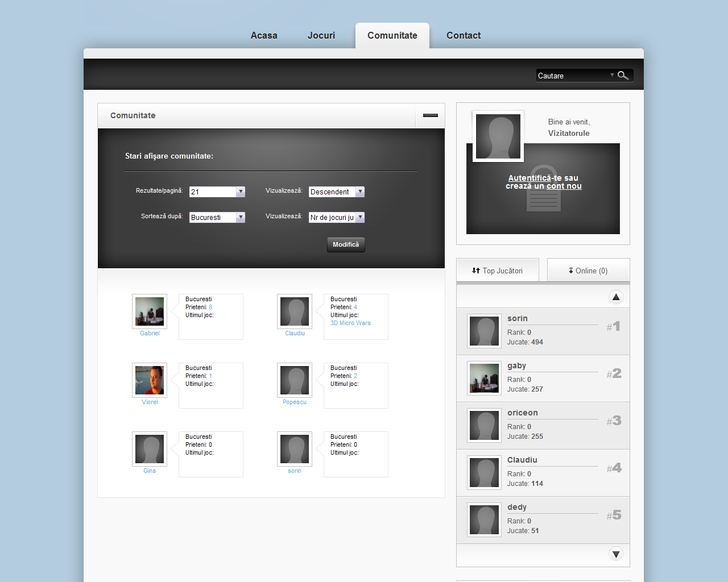The image size is (728, 582).
Task: Open sorin's avatar in community list
Action: (295, 449)
